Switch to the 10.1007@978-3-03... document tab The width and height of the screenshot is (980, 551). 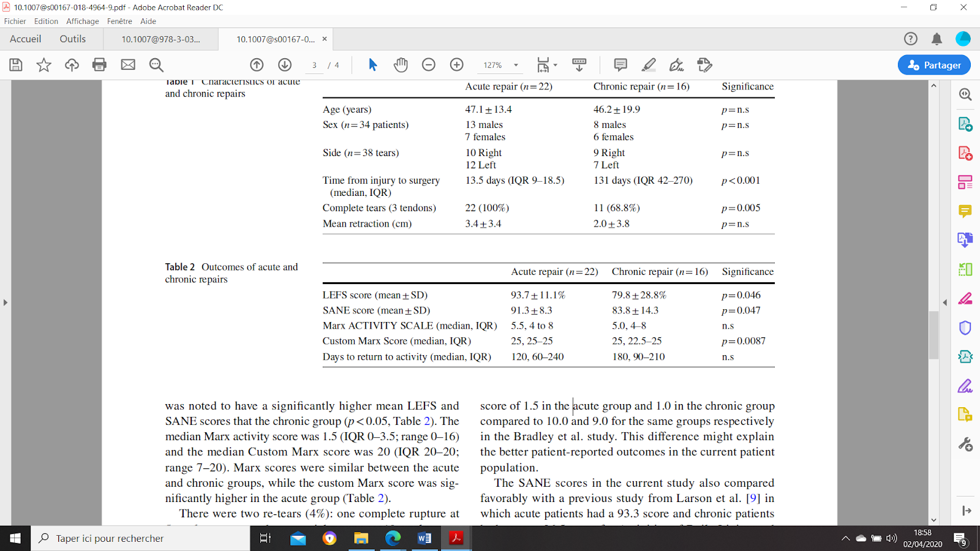[160, 39]
